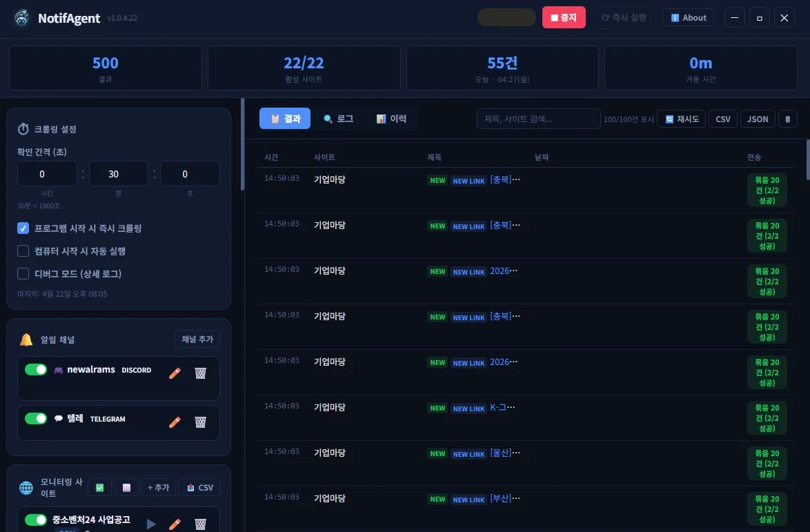Click the 채널 추가 button
Image resolution: width=810 pixels, height=532 pixels.
[x=197, y=339]
